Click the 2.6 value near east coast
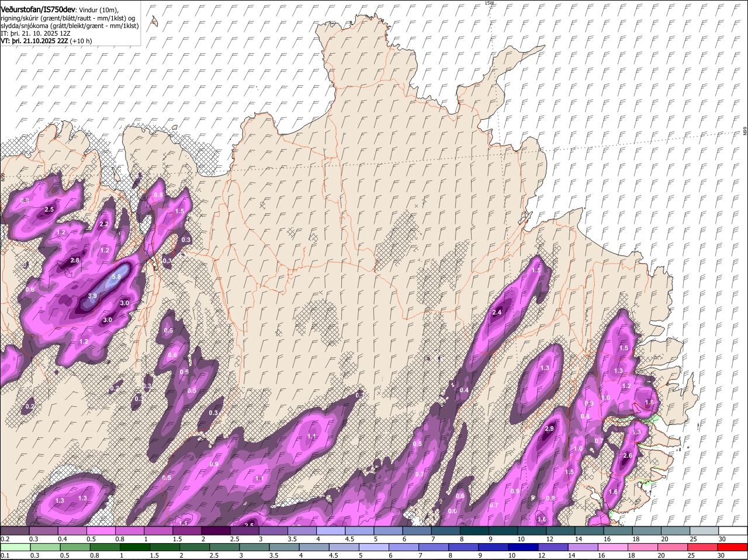748x560 pixels. [628, 456]
